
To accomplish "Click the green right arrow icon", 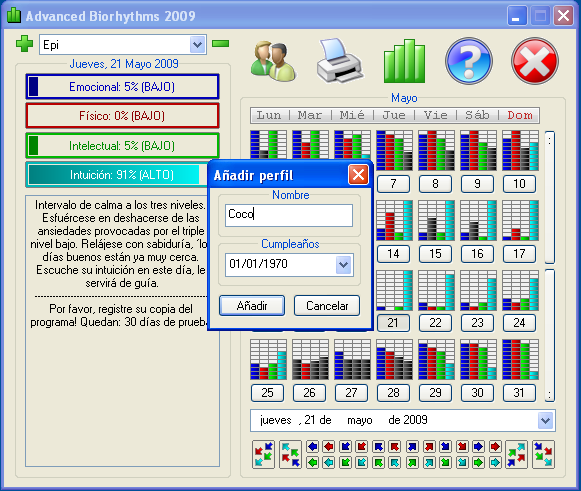I will click(478, 462).
